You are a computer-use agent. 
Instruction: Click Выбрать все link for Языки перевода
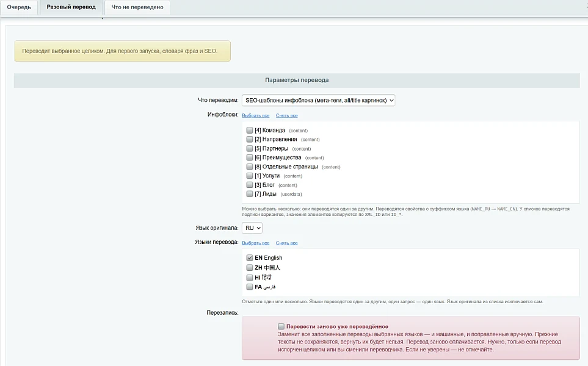click(256, 243)
